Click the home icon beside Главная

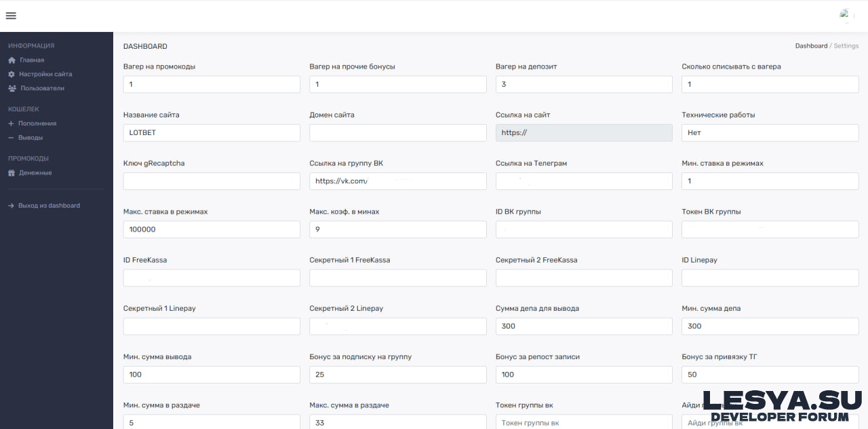[x=12, y=60]
